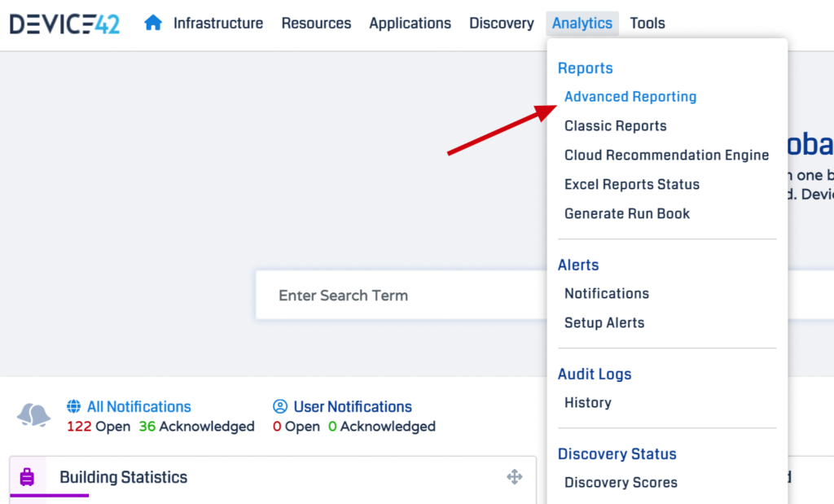Click the purple Building Statistics suitcase icon

[x=27, y=477]
